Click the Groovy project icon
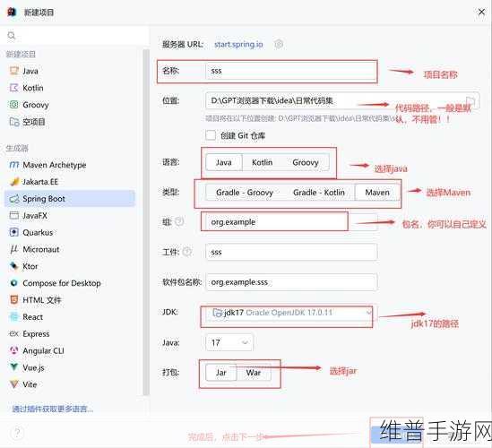The width and height of the screenshot is (492, 448). click(13, 105)
